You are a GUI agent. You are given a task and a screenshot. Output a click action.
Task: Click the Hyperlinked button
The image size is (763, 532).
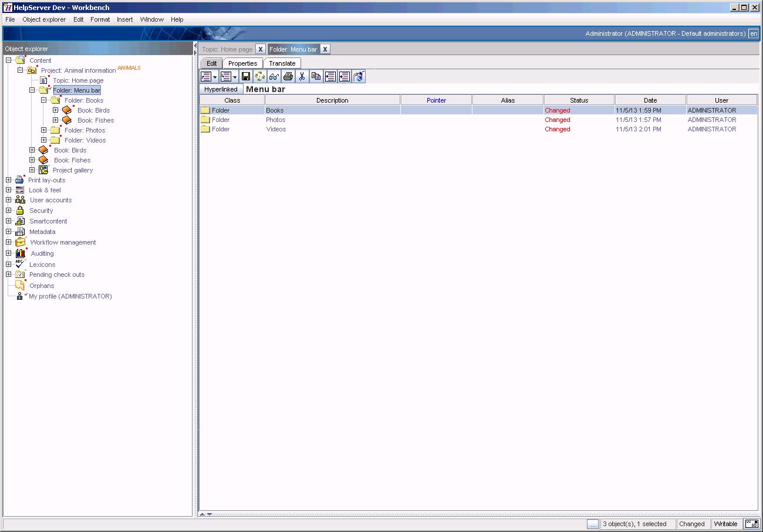pyautogui.click(x=221, y=89)
